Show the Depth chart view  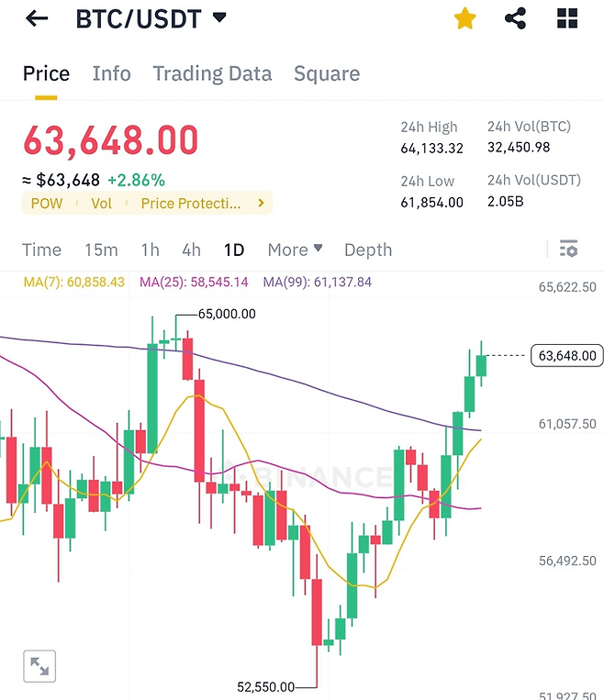tap(367, 250)
